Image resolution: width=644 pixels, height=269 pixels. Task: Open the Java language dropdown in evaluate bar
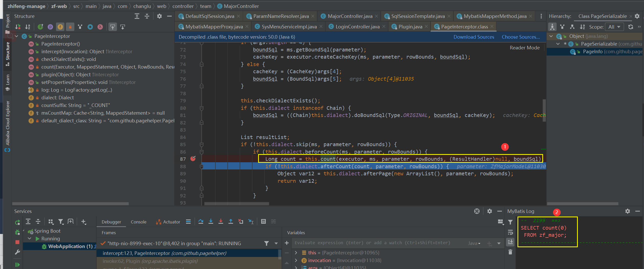[474, 243]
